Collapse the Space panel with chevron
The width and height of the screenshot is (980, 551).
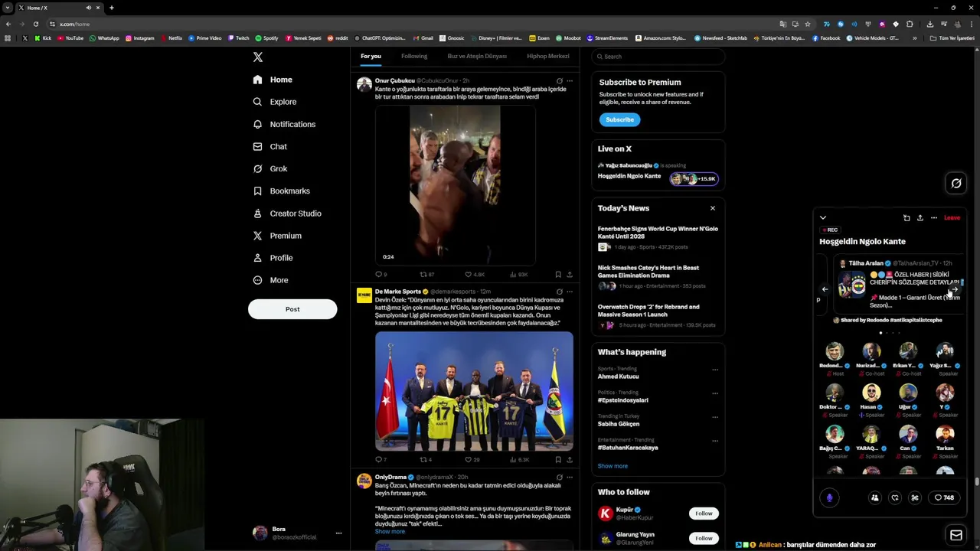click(x=823, y=218)
